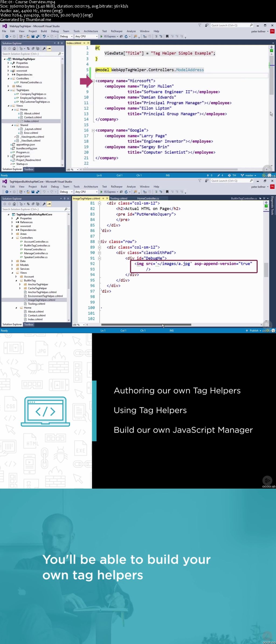Click the vertical scrollbar of WebAppTagHelper Solution Explorer
Image resolution: width=276 pixels, height=644 pixels.
coord(63,112)
